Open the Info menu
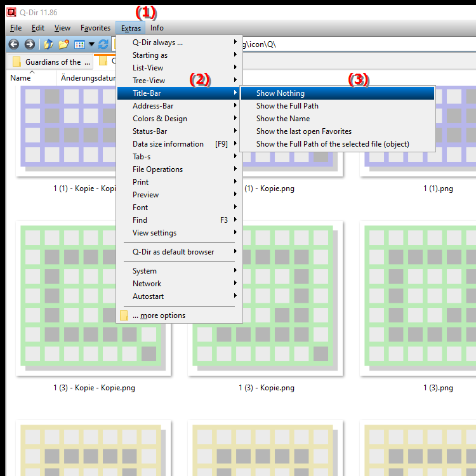The height and width of the screenshot is (476, 476). [x=157, y=28]
